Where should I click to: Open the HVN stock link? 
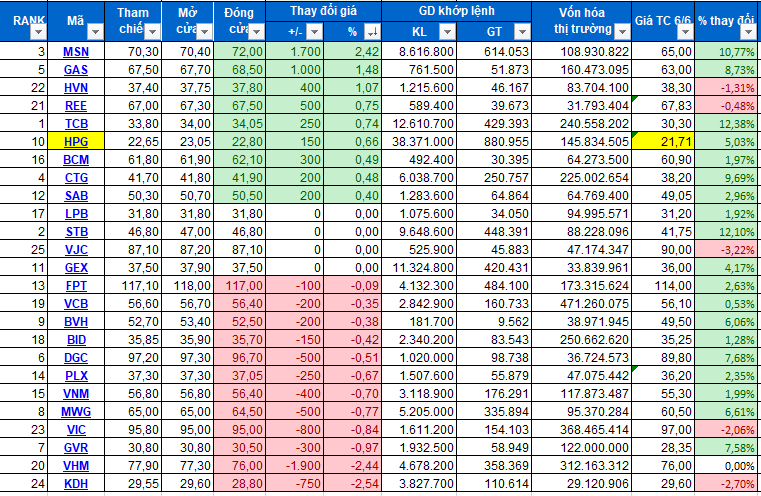tap(76, 88)
